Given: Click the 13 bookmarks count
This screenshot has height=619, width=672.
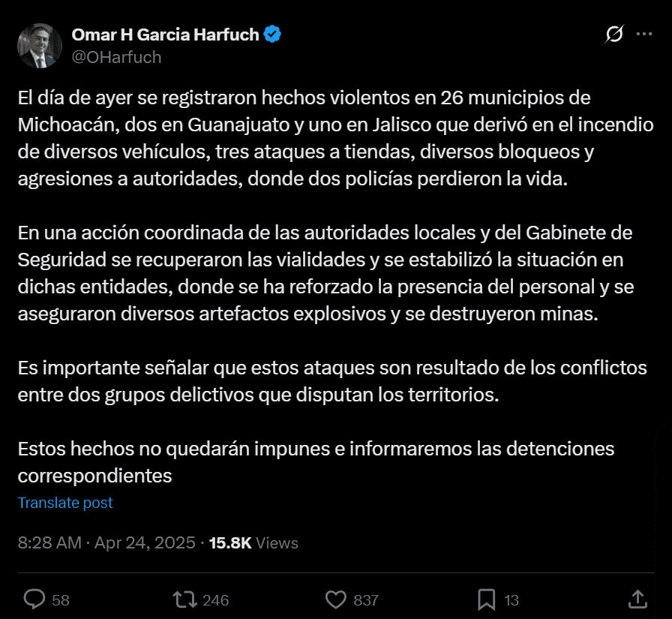Looking at the screenshot, I should [x=511, y=599].
